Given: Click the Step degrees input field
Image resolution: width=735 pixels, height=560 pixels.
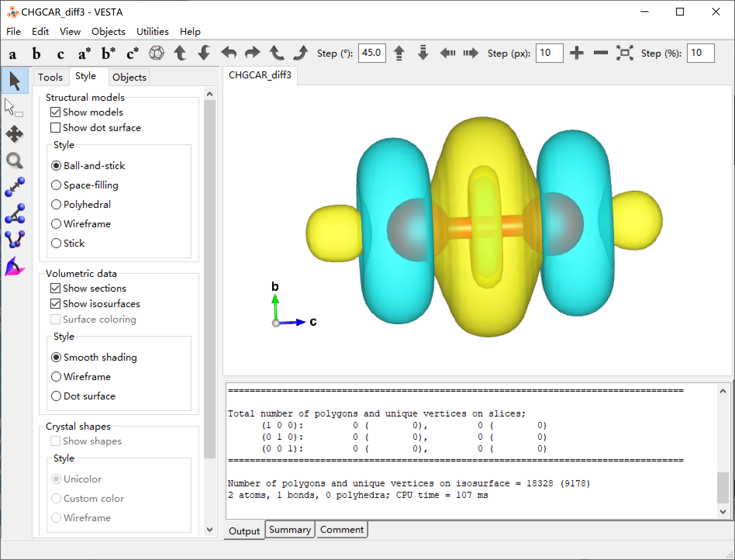Looking at the screenshot, I should (372, 53).
